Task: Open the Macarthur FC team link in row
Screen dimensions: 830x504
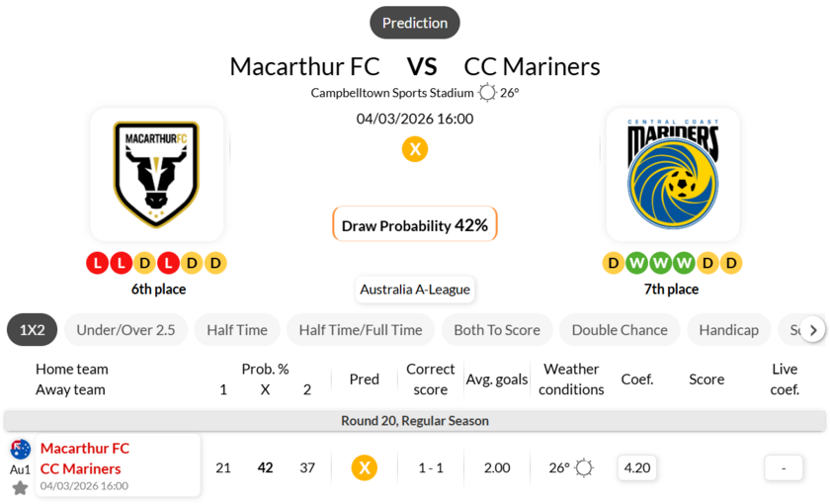Action: pyautogui.click(x=85, y=448)
